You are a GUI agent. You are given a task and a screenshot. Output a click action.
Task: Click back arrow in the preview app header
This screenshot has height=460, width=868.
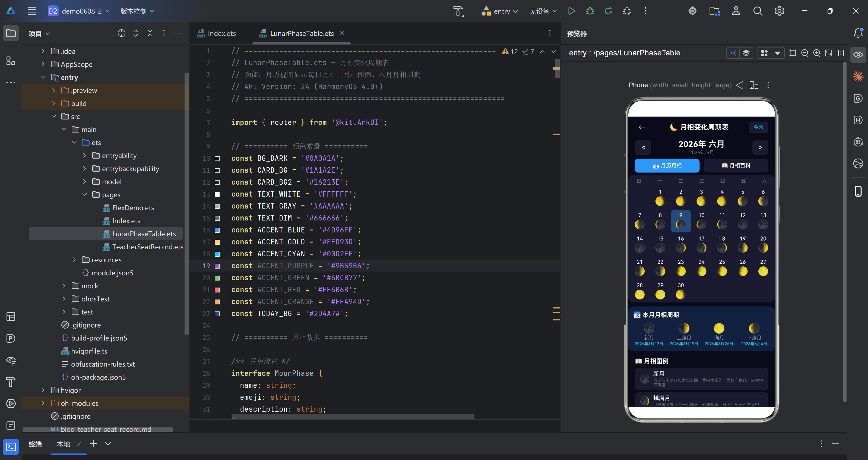642,127
